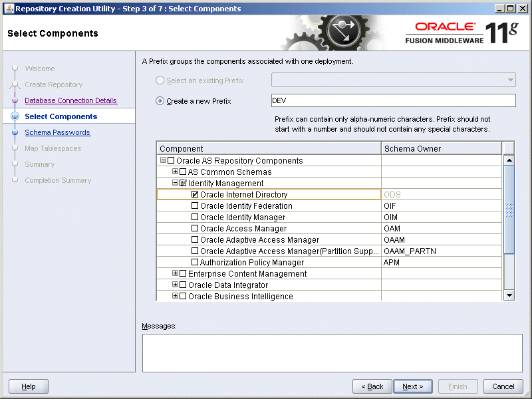Check Oracle Data Integrator checkbox
This screenshot has width=532, height=399.
[x=183, y=285]
